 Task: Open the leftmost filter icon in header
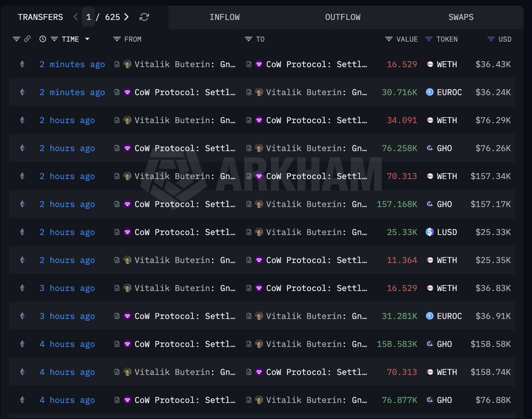pos(16,39)
